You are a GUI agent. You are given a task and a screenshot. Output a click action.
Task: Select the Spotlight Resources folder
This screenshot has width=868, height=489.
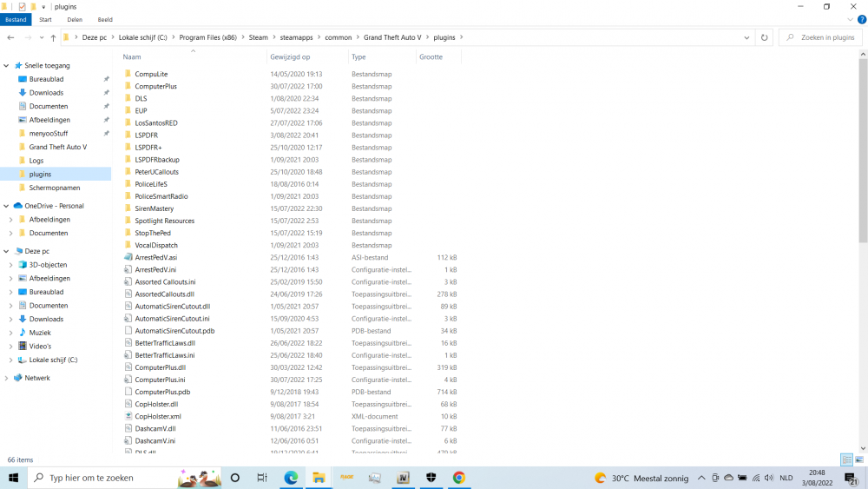click(164, 221)
